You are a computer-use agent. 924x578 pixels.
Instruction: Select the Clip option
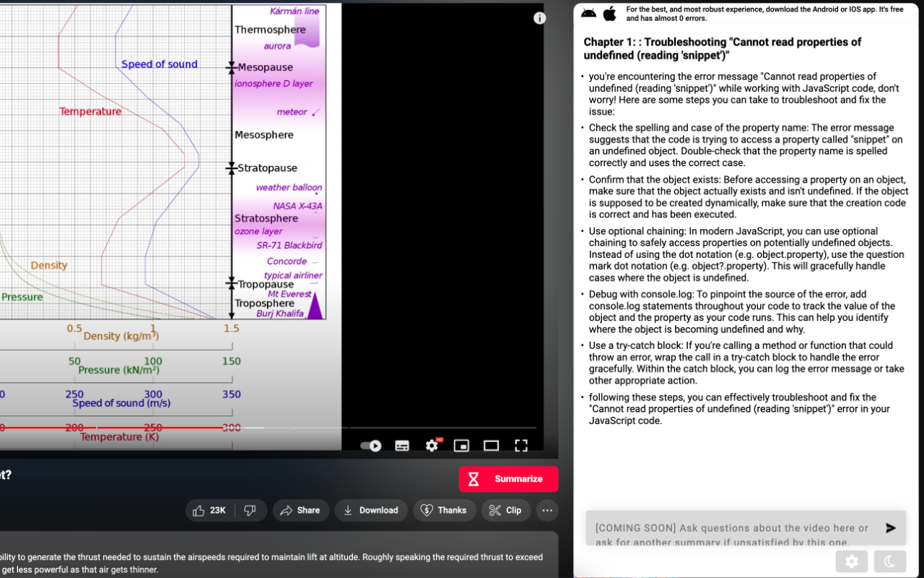pos(506,510)
